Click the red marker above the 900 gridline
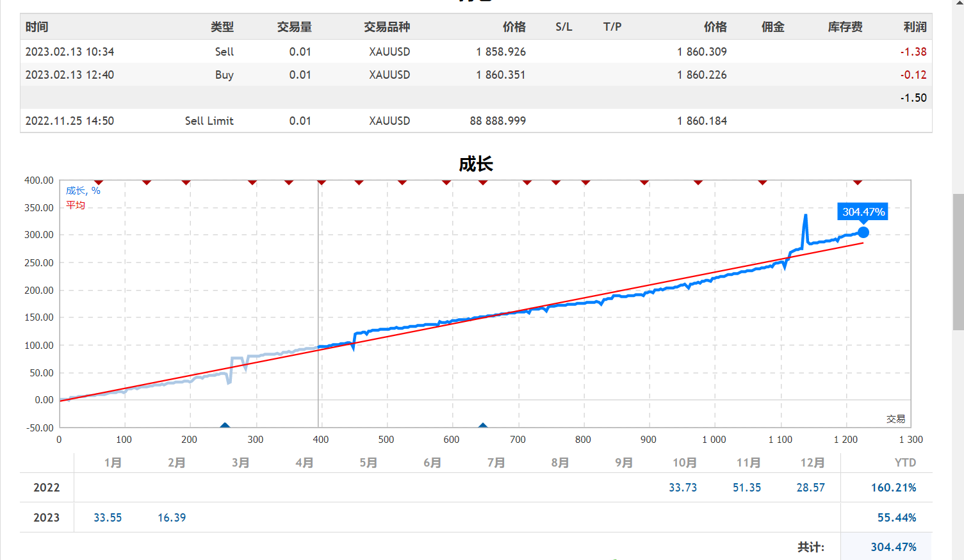This screenshot has width=964, height=560. click(645, 182)
